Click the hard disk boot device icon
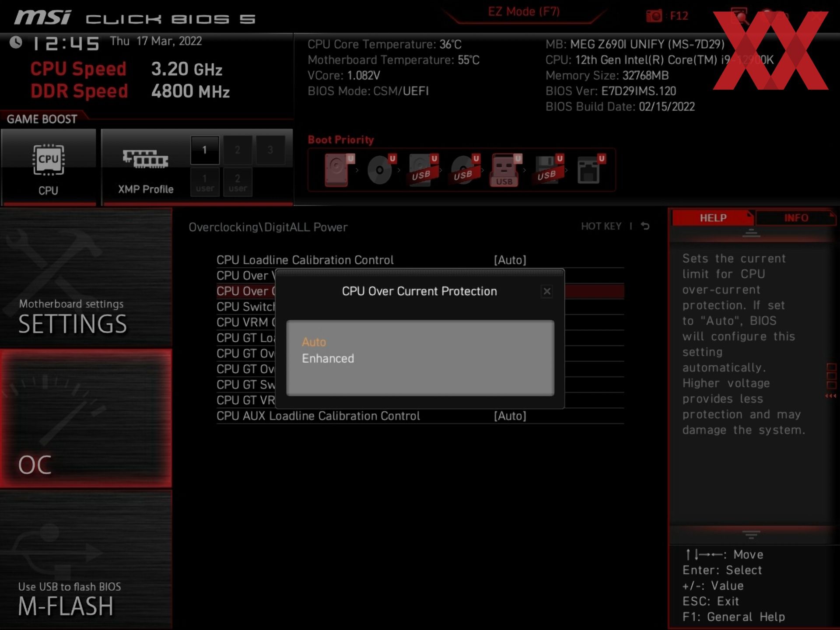The image size is (840, 630). [338, 170]
